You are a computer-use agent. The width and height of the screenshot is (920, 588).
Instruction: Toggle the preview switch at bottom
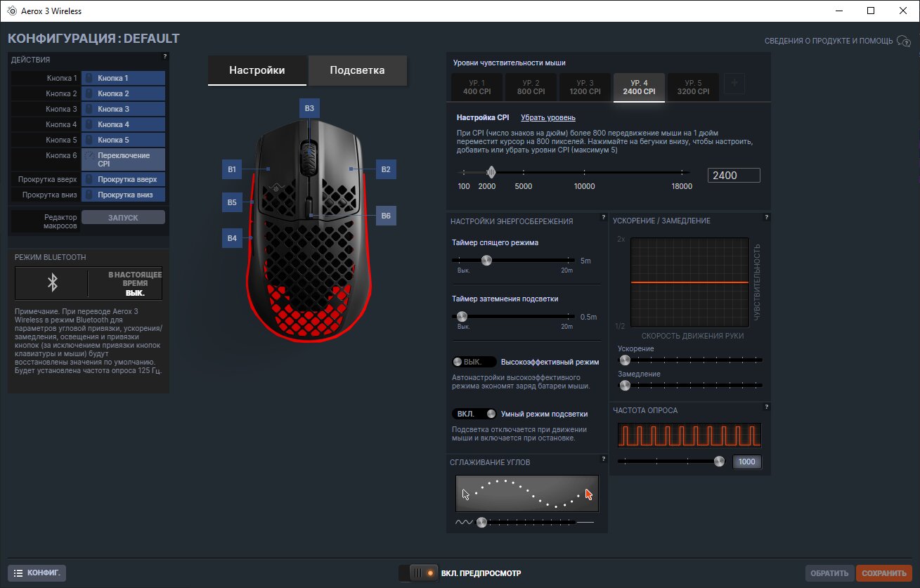click(417, 573)
